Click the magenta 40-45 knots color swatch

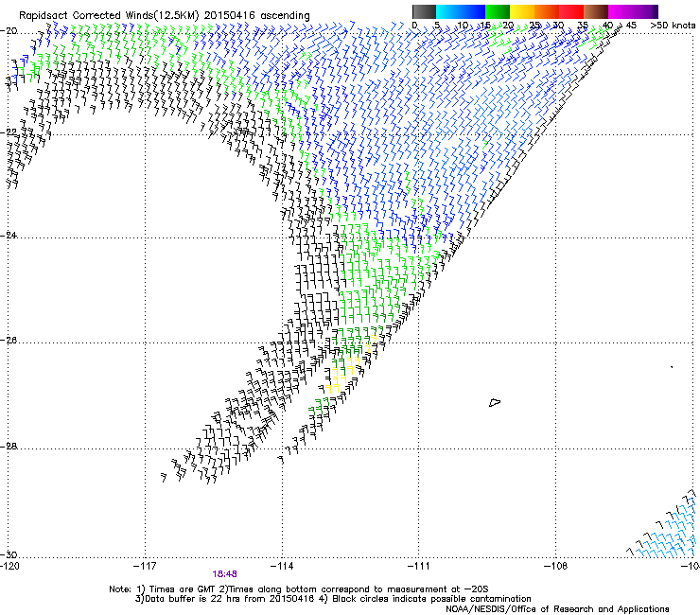coord(621,11)
